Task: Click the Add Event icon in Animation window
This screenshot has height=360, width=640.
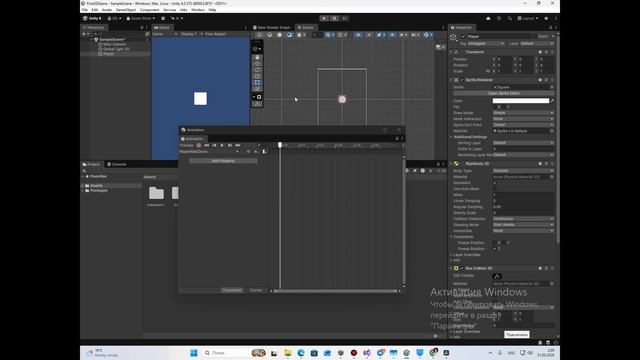Action: pos(264,151)
